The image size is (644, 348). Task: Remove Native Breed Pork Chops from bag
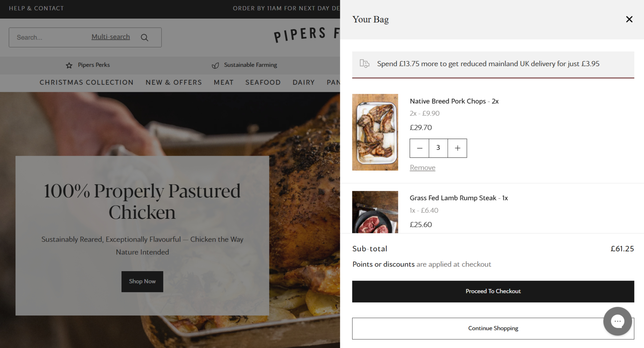point(422,168)
